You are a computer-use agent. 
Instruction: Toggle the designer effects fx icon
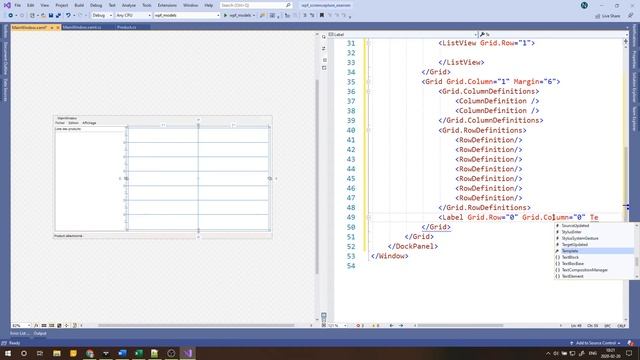click(x=36, y=326)
